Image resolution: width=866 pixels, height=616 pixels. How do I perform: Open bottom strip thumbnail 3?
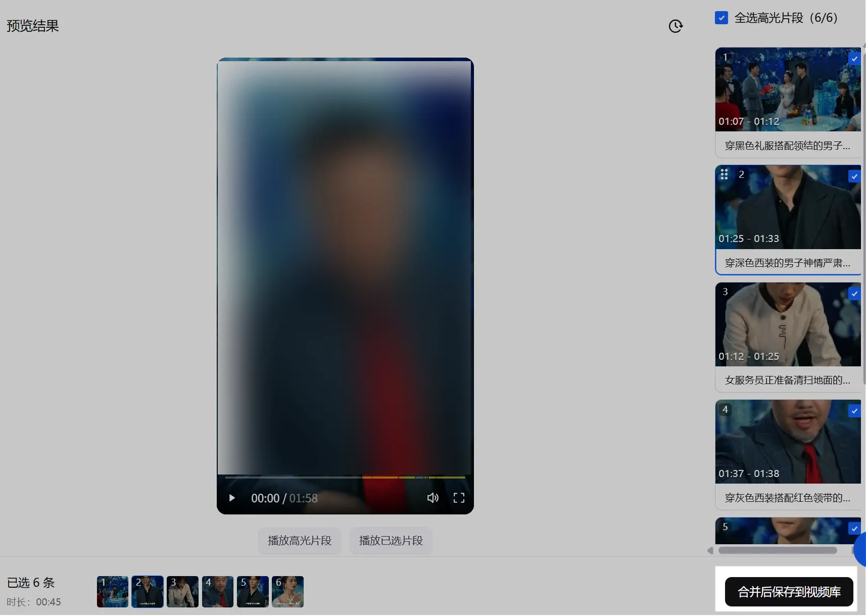tap(182, 592)
